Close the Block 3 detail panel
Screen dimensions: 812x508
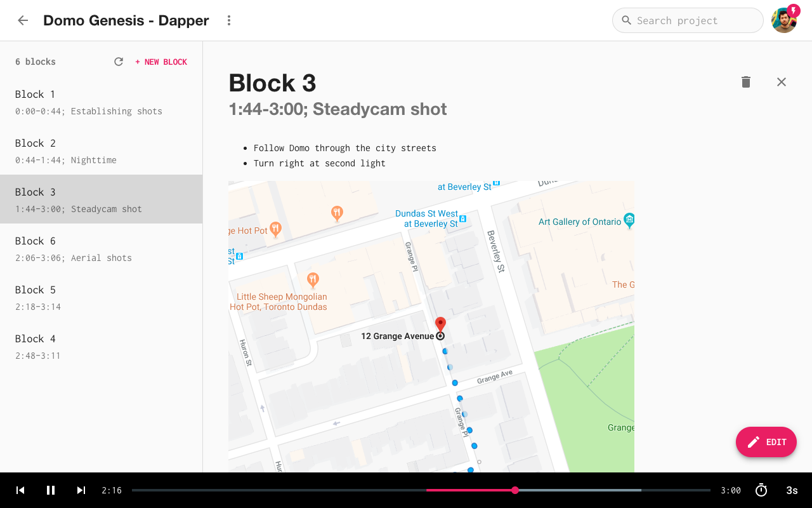pos(782,82)
